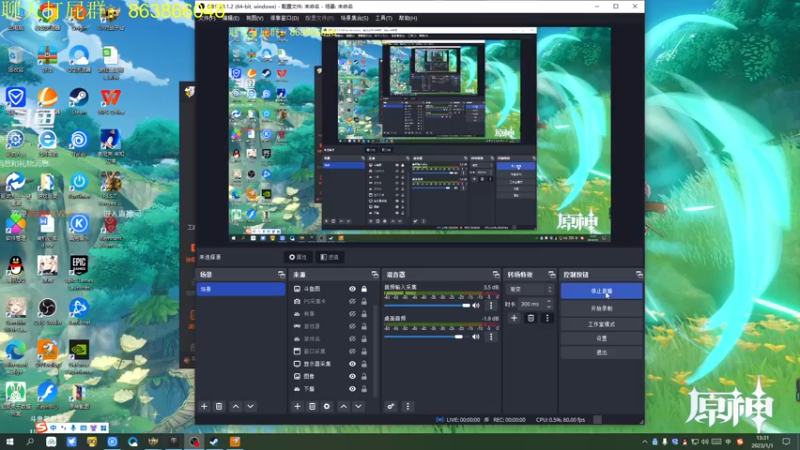
Task: Adjust 音频输入采集 volume slider
Action: click(x=427, y=306)
